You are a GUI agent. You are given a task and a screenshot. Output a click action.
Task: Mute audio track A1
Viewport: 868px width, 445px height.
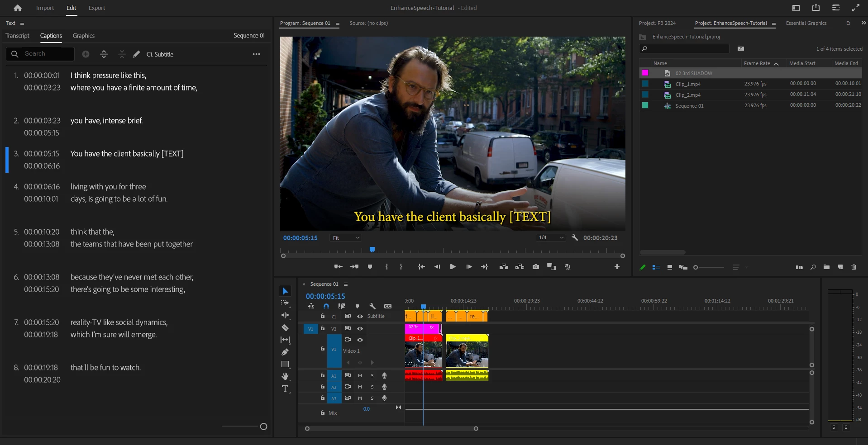[x=360, y=375]
